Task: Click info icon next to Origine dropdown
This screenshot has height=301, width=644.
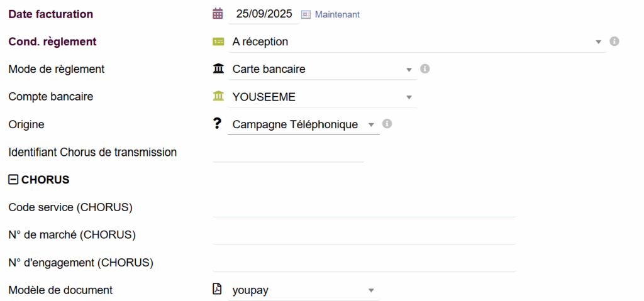Action: point(387,124)
